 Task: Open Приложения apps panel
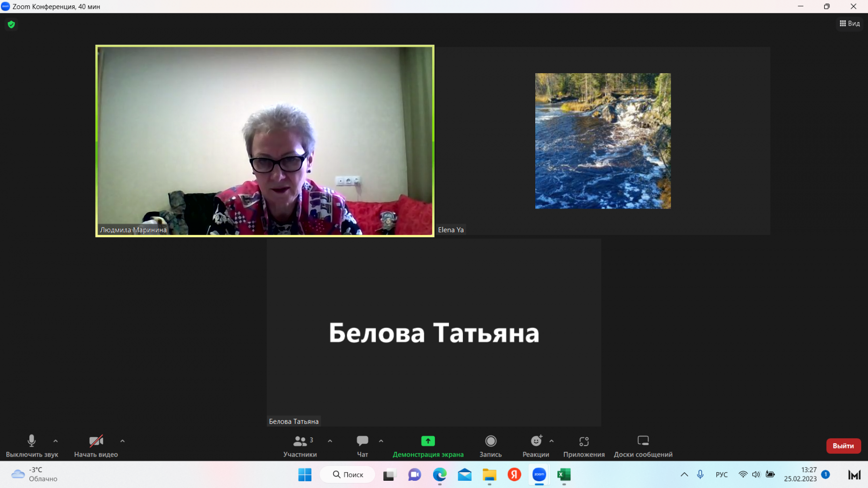pos(584,446)
